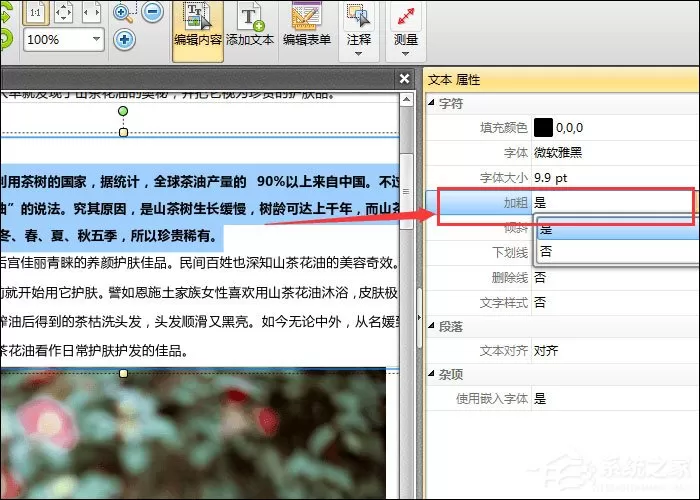Image resolution: width=700 pixels, height=500 pixels.
Task: Choose 否 in the bold dropdown list
Action: click(618, 251)
